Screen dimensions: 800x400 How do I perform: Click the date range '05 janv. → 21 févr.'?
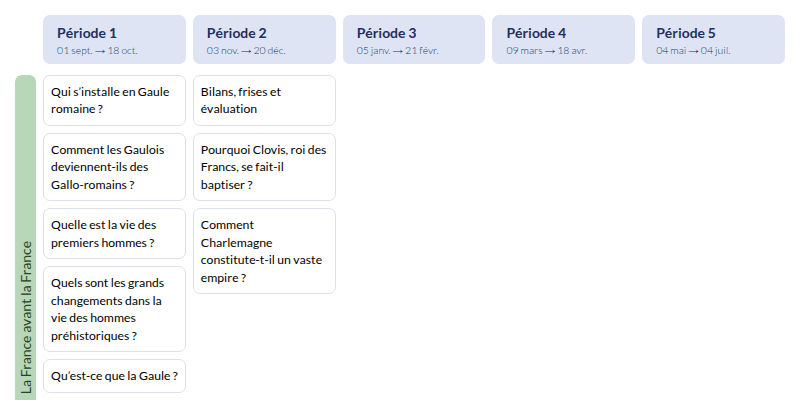point(398,50)
